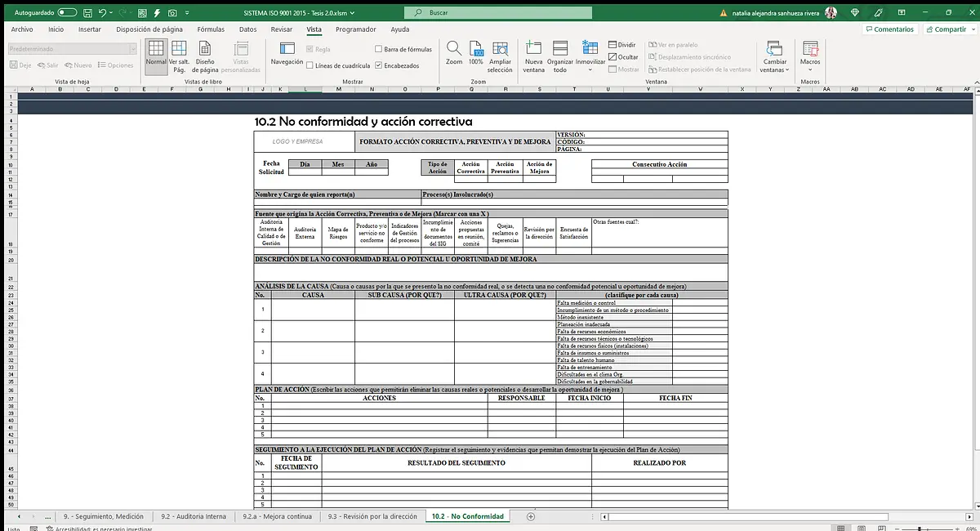Screen dimensions: 980x531
Task: Open the Revisar ribbon tab
Action: click(282, 29)
